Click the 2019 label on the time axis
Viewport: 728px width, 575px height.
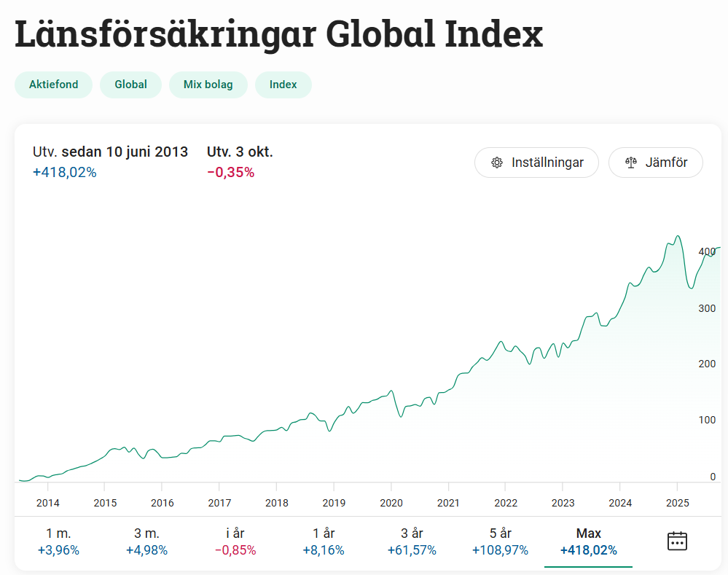point(334,503)
